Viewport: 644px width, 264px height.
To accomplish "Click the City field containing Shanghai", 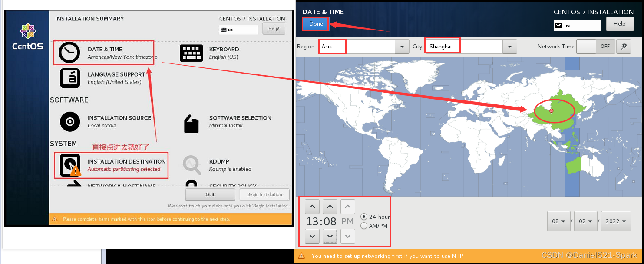I will (464, 47).
